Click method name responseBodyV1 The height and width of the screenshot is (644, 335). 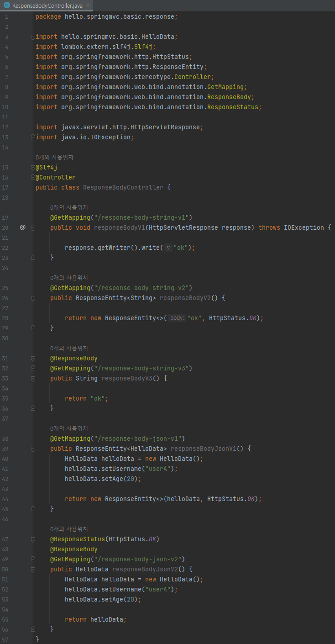pyautogui.click(x=119, y=227)
